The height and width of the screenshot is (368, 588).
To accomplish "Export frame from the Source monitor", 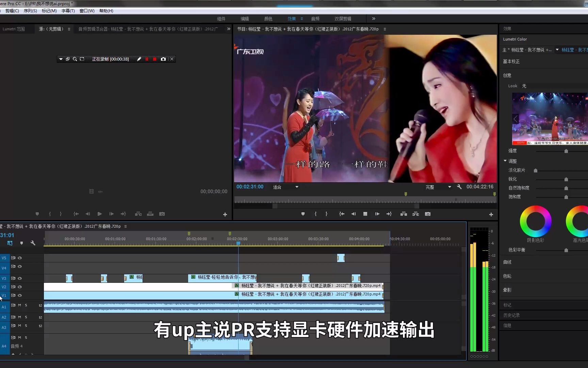I will coord(162,214).
